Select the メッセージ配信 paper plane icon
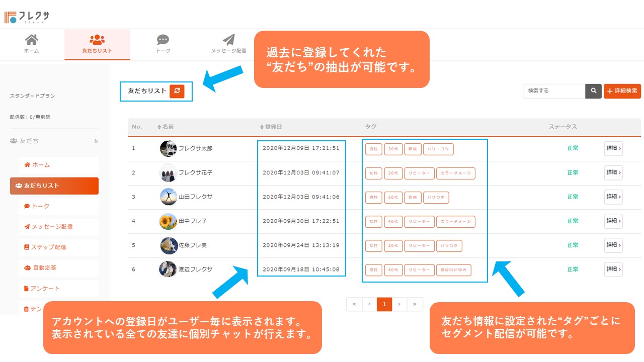 229,39
